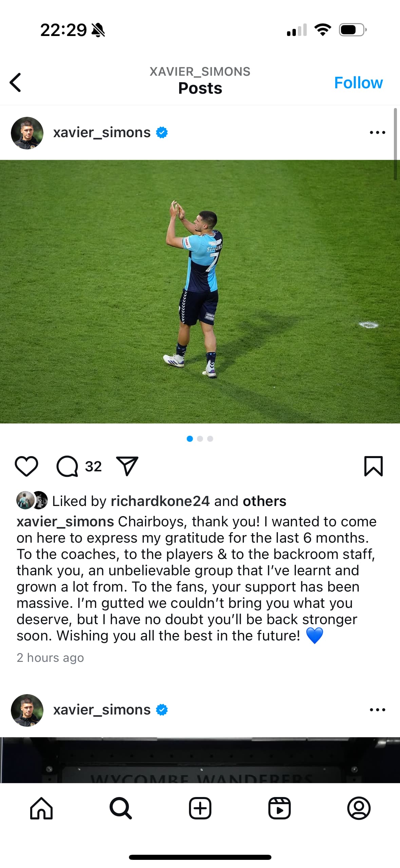The height and width of the screenshot is (868, 400).
Task: Go back with the left chevron arrow
Action: [15, 82]
